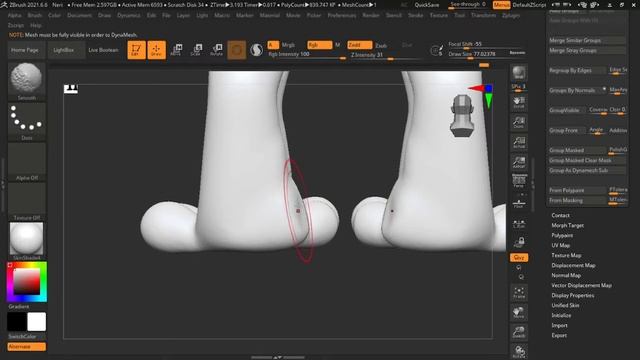Expand the Displacement Map subpalette
The width and height of the screenshot is (640, 360).
click(x=573, y=265)
